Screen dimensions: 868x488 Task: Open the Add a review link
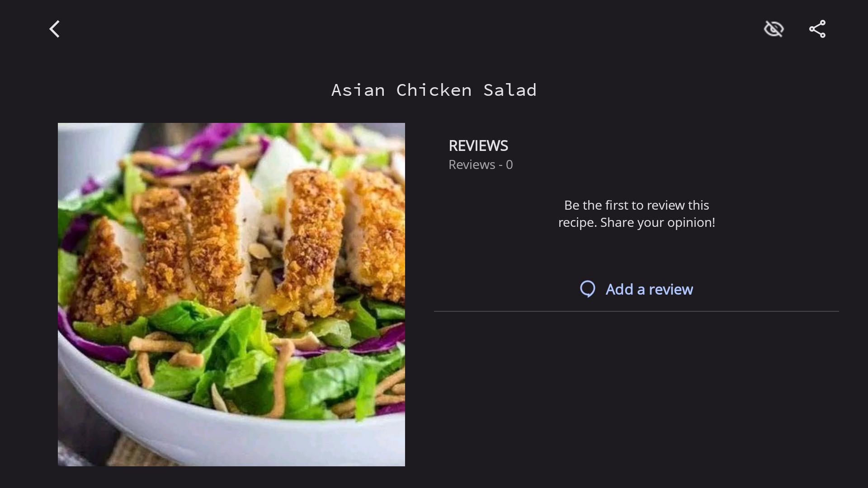pyautogui.click(x=637, y=289)
